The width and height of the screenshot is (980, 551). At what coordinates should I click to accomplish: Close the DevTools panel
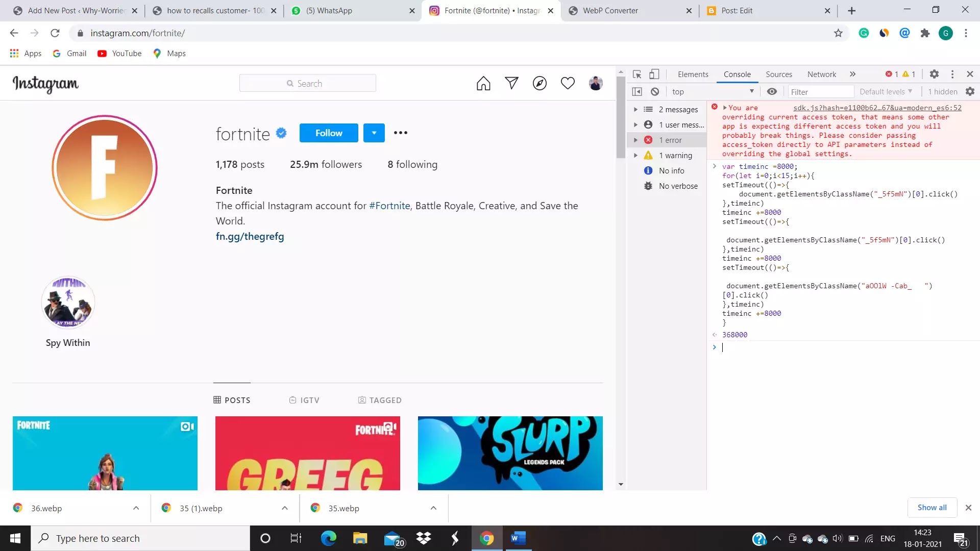point(970,74)
